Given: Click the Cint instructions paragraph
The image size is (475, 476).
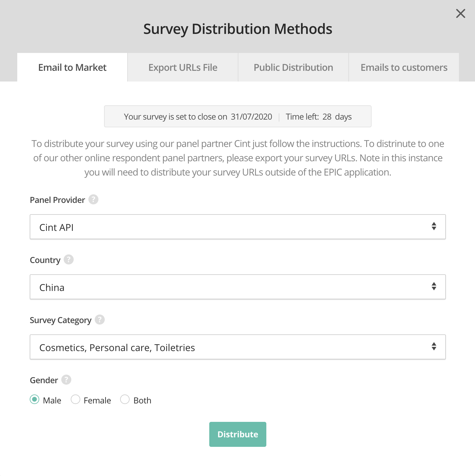Looking at the screenshot, I should pos(237,158).
